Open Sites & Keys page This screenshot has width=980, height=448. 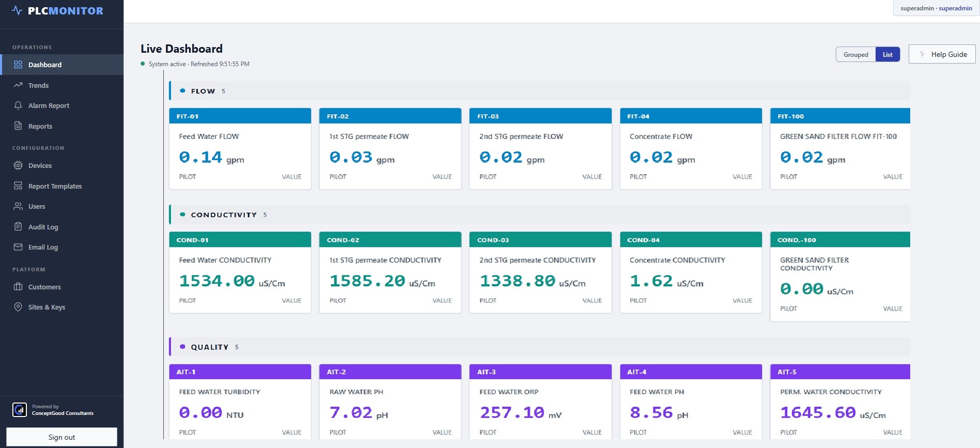(x=62, y=307)
